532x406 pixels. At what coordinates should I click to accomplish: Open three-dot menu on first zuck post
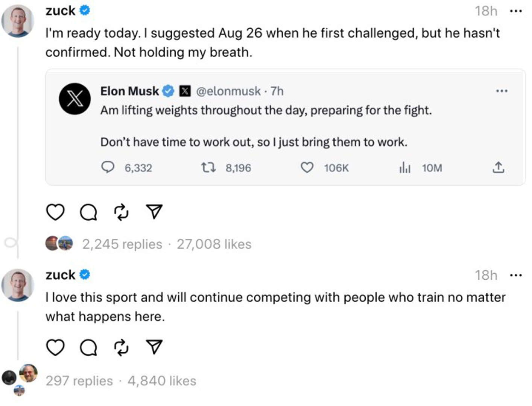click(515, 11)
